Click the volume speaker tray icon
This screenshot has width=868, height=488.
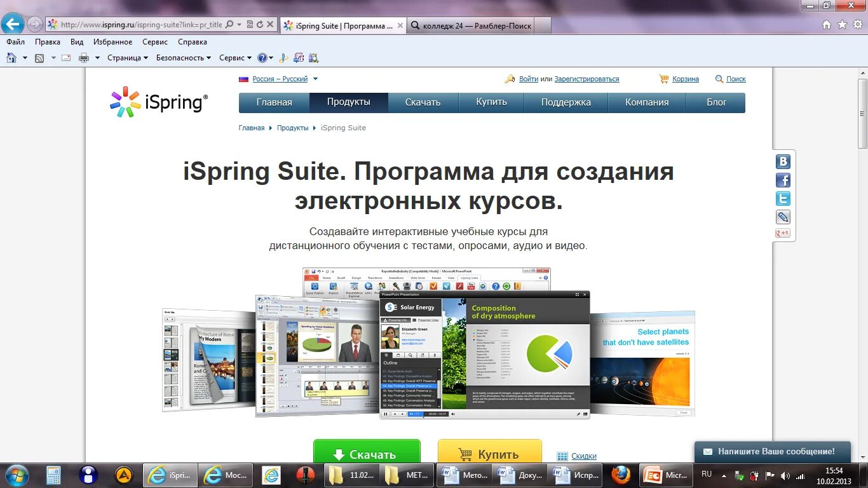click(x=785, y=475)
